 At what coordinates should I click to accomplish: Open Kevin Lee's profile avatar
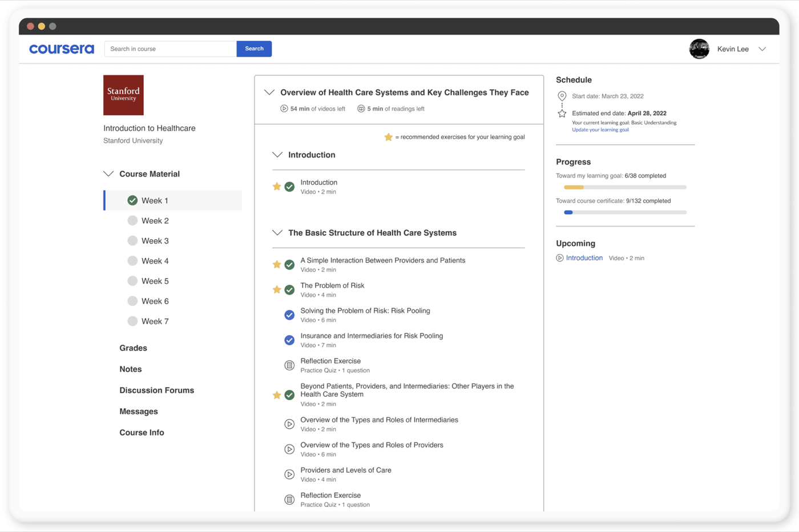point(699,49)
